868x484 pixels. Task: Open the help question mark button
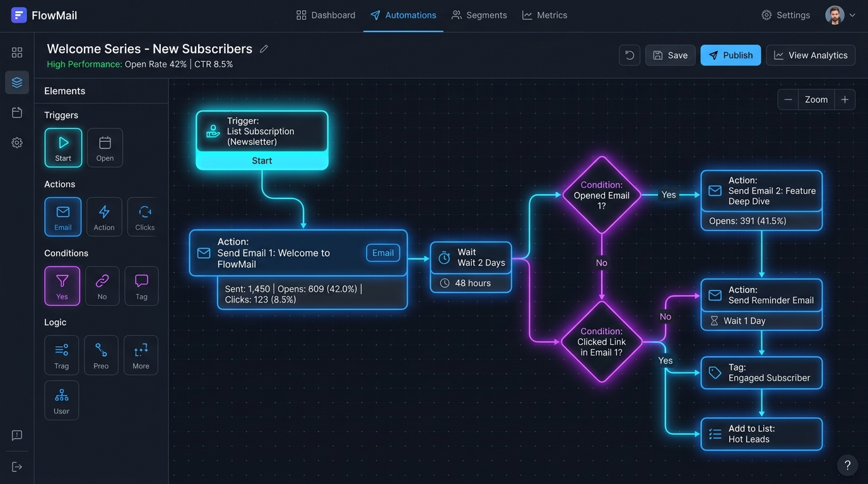coord(847,465)
